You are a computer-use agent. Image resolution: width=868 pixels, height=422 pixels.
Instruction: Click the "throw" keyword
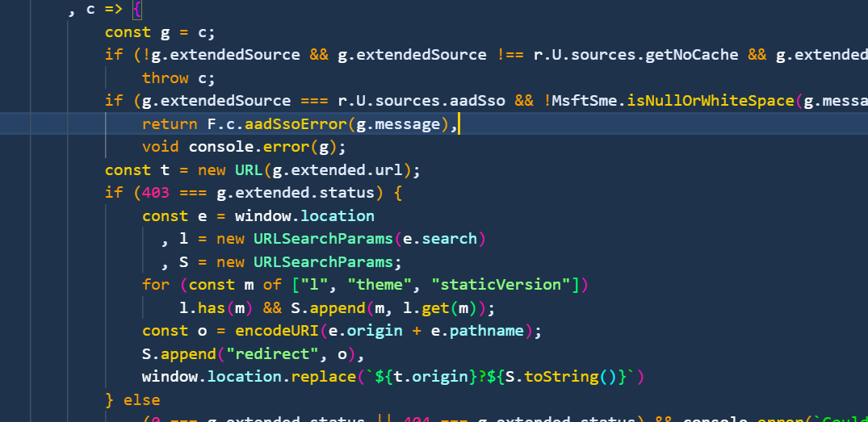165,78
